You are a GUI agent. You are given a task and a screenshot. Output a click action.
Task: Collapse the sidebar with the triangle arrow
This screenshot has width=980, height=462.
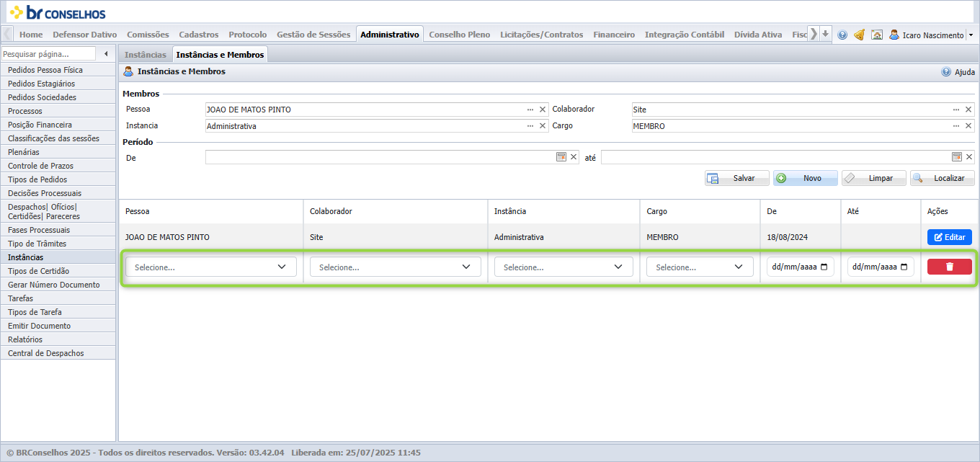106,53
